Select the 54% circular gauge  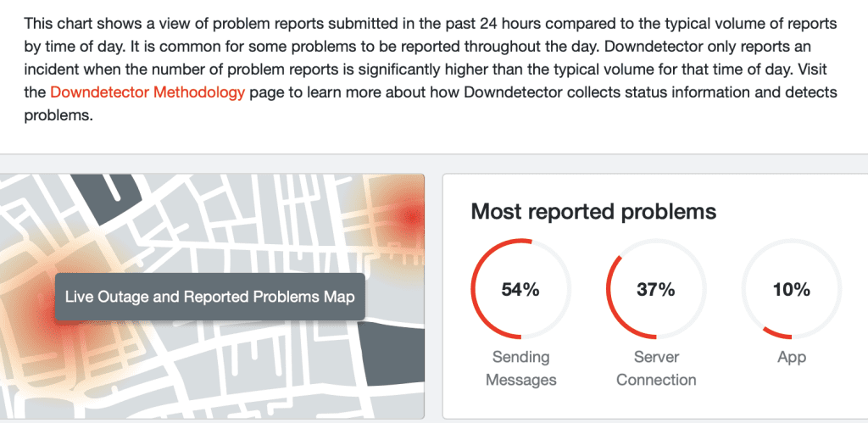(520, 289)
